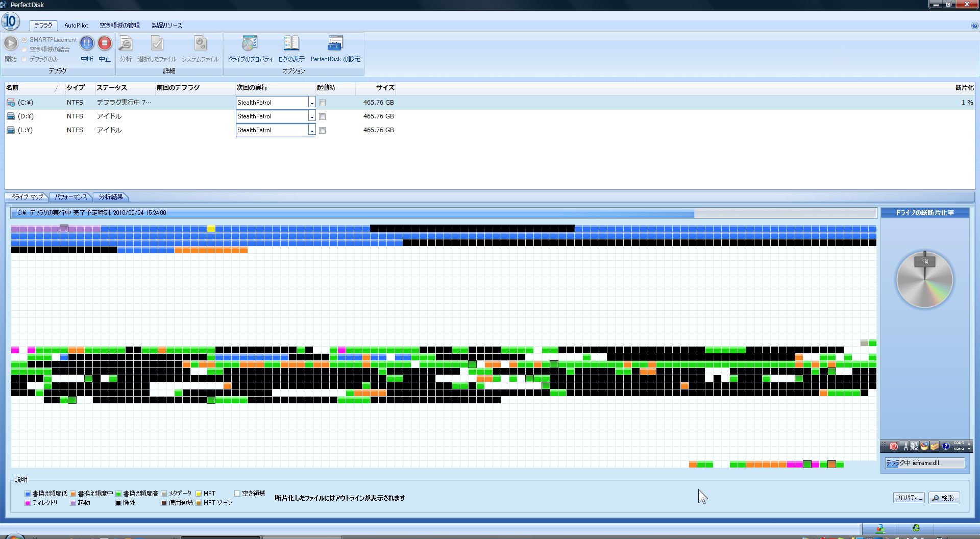Tick the 起動時 checkbox for D:¥

pyautogui.click(x=322, y=117)
